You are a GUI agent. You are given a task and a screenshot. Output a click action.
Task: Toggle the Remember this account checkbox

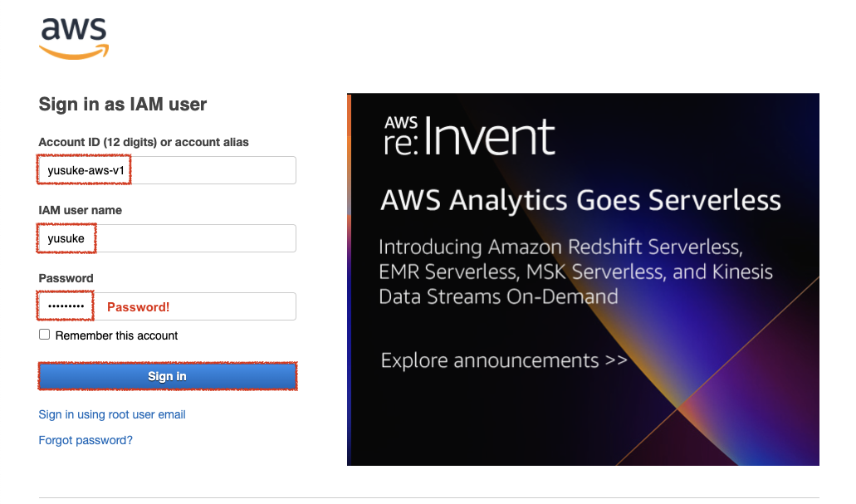click(45, 335)
